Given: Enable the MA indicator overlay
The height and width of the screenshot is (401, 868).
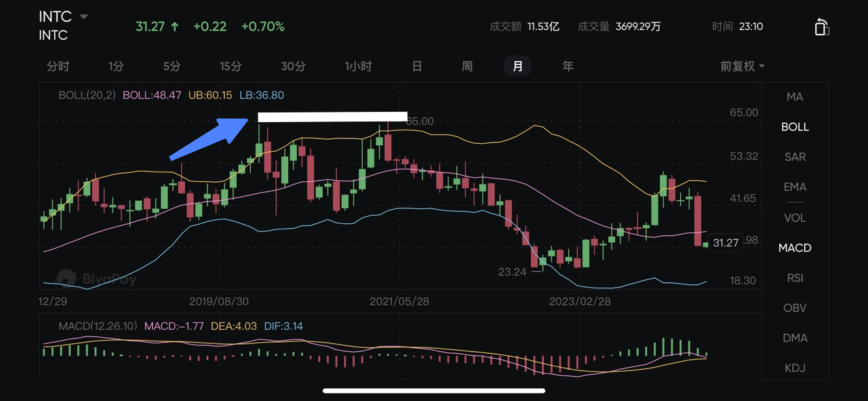Looking at the screenshot, I should pos(795,97).
